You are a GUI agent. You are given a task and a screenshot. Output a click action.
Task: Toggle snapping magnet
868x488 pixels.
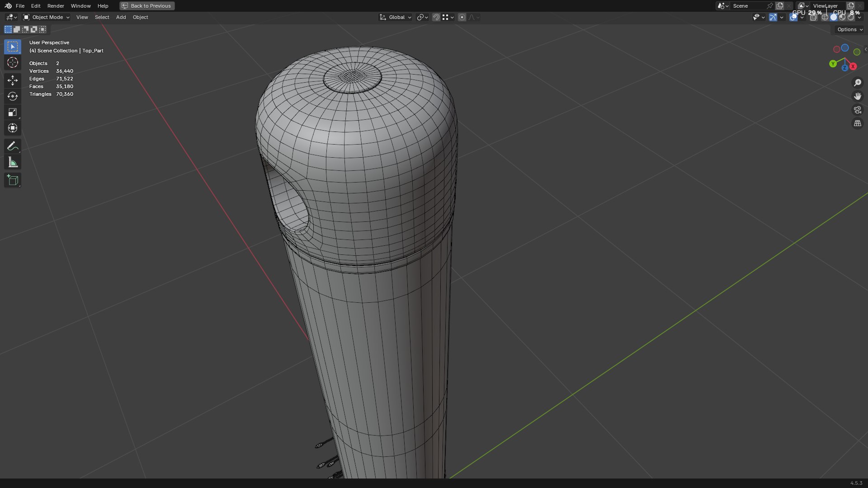pos(436,17)
